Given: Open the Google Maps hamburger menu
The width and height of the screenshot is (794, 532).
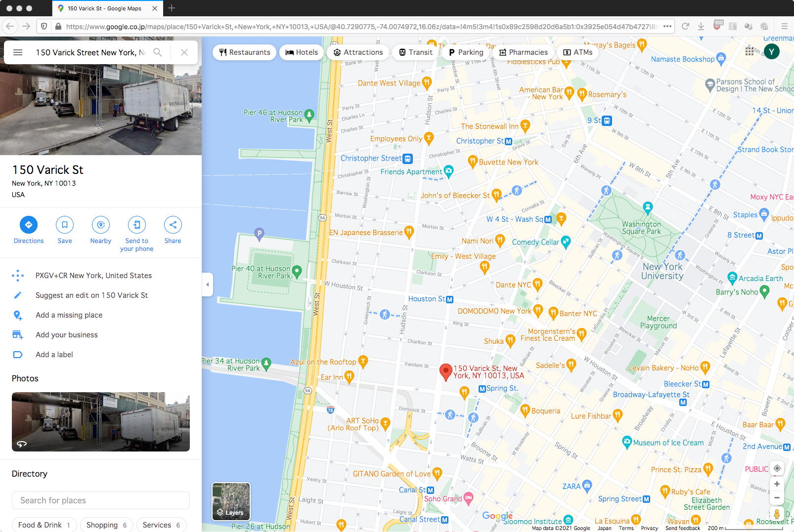Looking at the screenshot, I should click(x=18, y=52).
